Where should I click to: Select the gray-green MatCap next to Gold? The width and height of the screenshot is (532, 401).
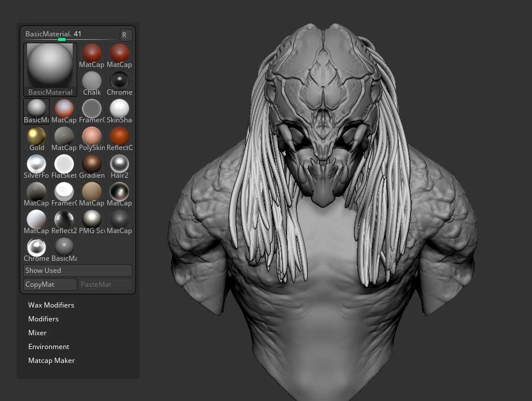coord(64,139)
